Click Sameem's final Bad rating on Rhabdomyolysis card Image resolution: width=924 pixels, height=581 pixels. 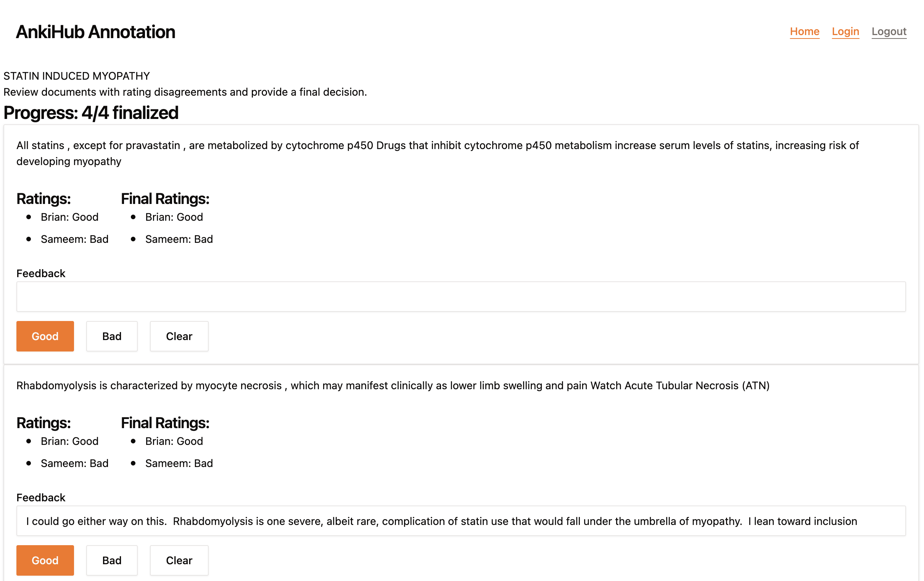click(x=179, y=463)
